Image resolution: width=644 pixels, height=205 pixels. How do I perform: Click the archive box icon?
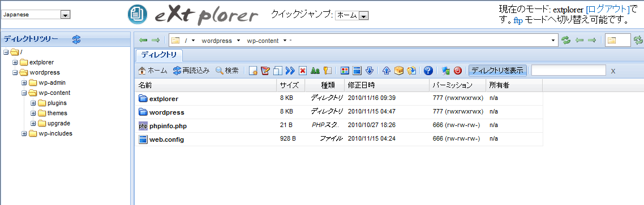pyautogui.click(x=399, y=71)
